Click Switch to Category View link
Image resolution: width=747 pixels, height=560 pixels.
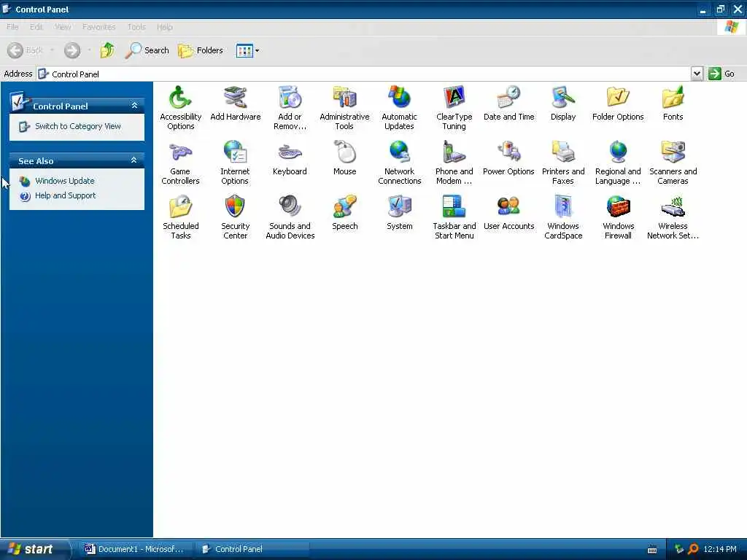(77, 126)
